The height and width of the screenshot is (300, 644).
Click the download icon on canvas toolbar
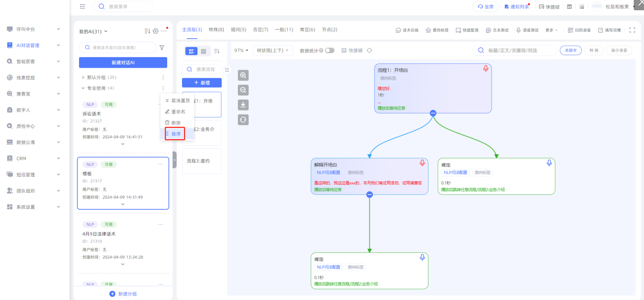(x=243, y=105)
